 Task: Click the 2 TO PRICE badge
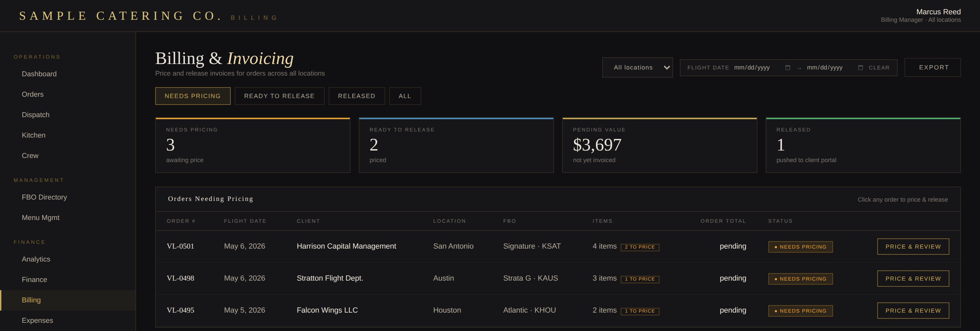tap(640, 247)
